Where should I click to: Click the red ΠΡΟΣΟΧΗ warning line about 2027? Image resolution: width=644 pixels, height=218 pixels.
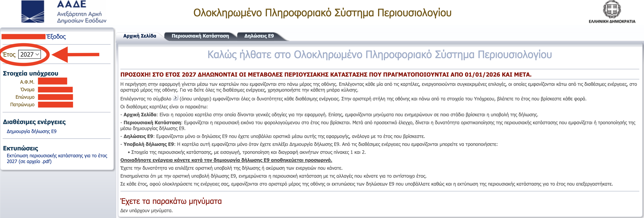tap(326, 75)
